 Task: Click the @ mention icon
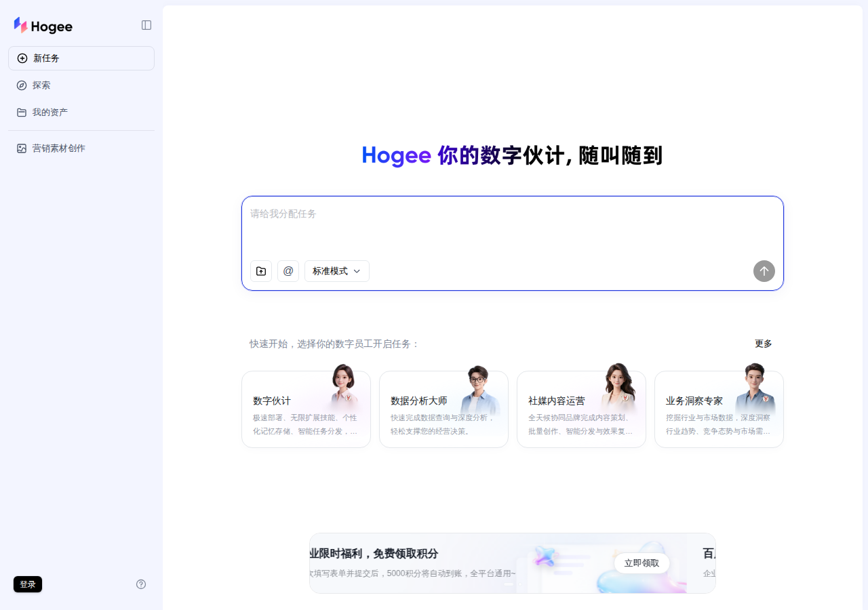pyautogui.click(x=288, y=271)
